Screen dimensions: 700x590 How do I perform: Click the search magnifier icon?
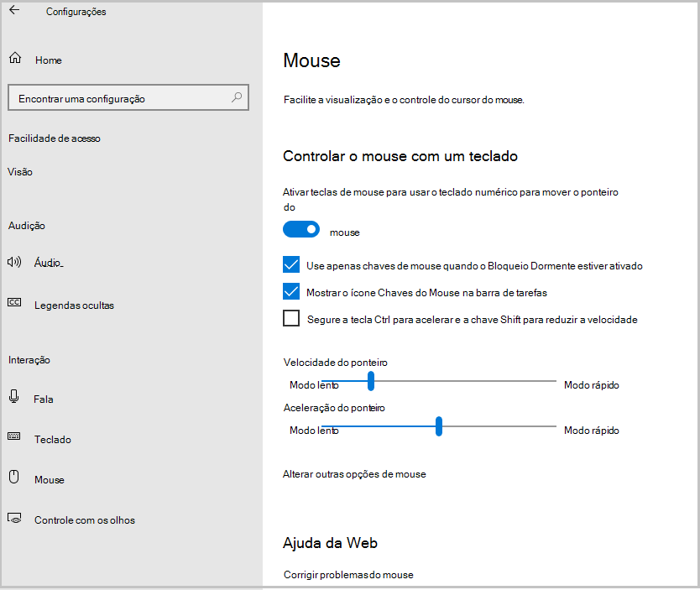tap(237, 97)
